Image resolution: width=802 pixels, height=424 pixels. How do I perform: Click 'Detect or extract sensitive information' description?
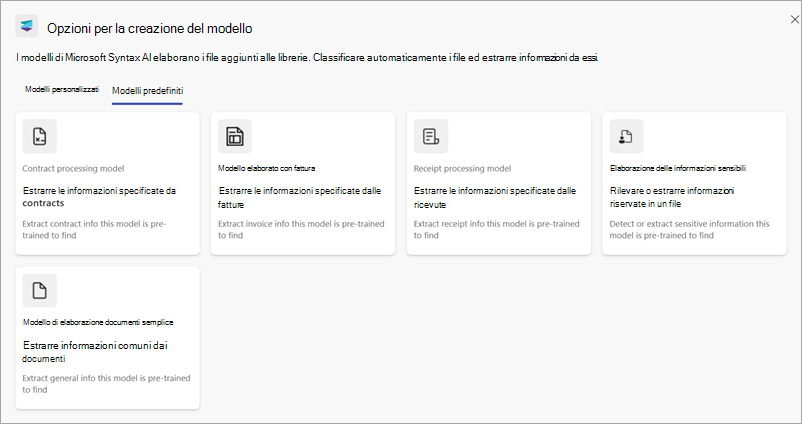[689, 230]
